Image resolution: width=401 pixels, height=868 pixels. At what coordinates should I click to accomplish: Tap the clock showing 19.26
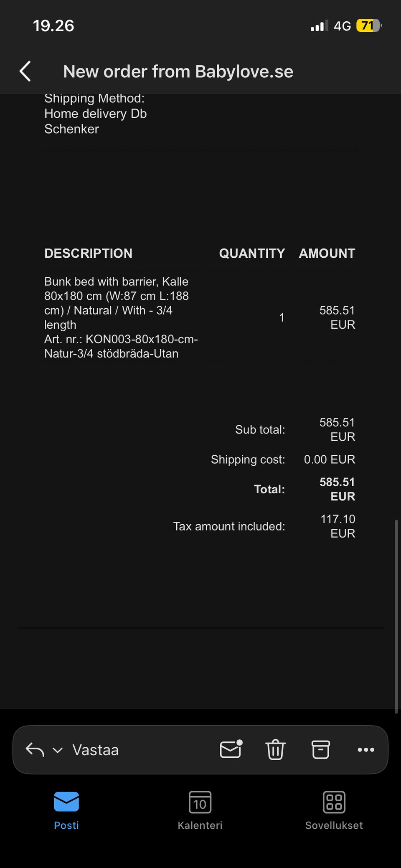(x=53, y=26)
